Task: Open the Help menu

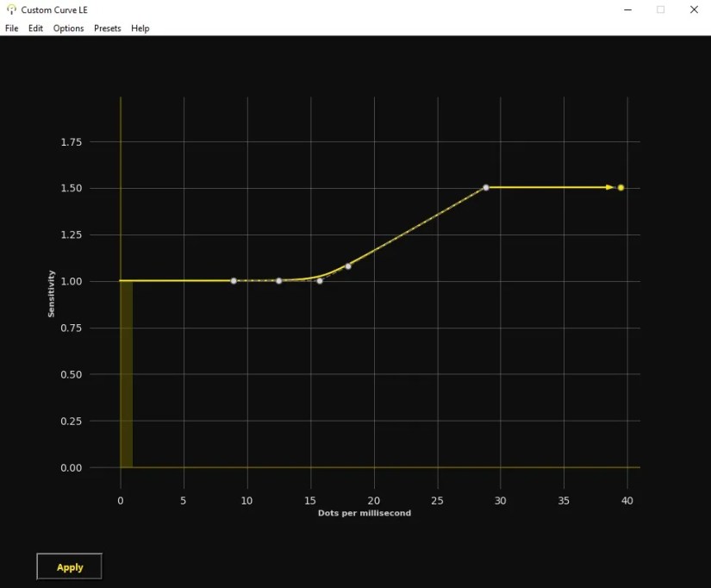Action: tap(140, 28)
